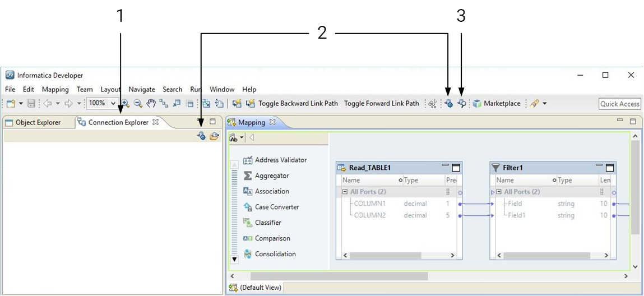Open the 100% zoom level dropdown
This screenshot has height=296, width=644.
tap(113, 104)
